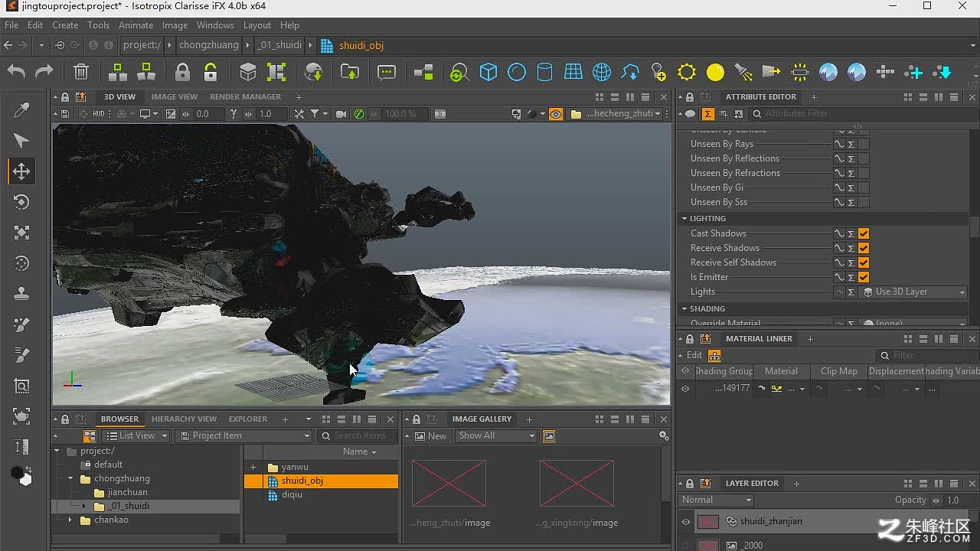
Task: Expand the chankao folder
Action: pyautogui.click(x=70, y=520)
